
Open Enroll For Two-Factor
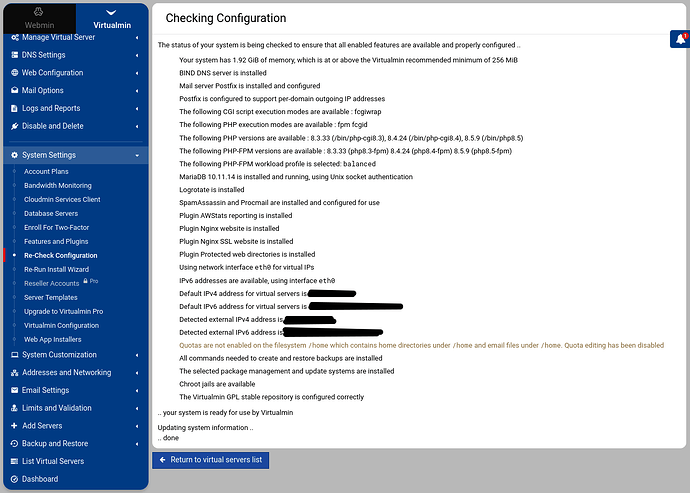[56, 228]
